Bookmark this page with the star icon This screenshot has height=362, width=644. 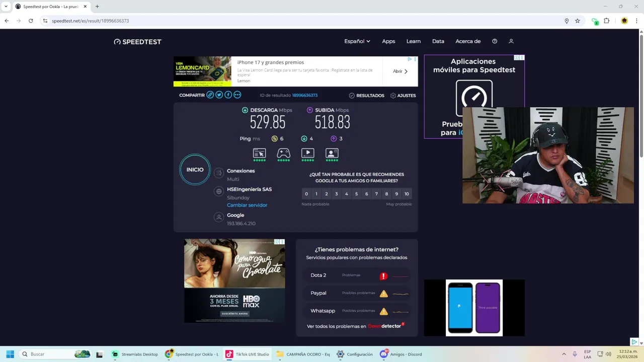[x=578, y=21]
